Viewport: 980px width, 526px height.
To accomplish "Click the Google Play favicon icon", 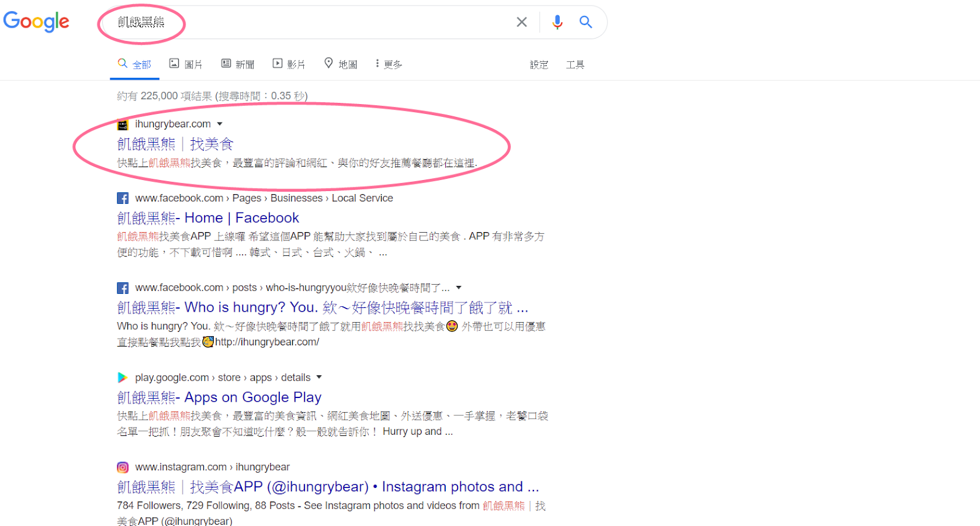I will 123,378.
